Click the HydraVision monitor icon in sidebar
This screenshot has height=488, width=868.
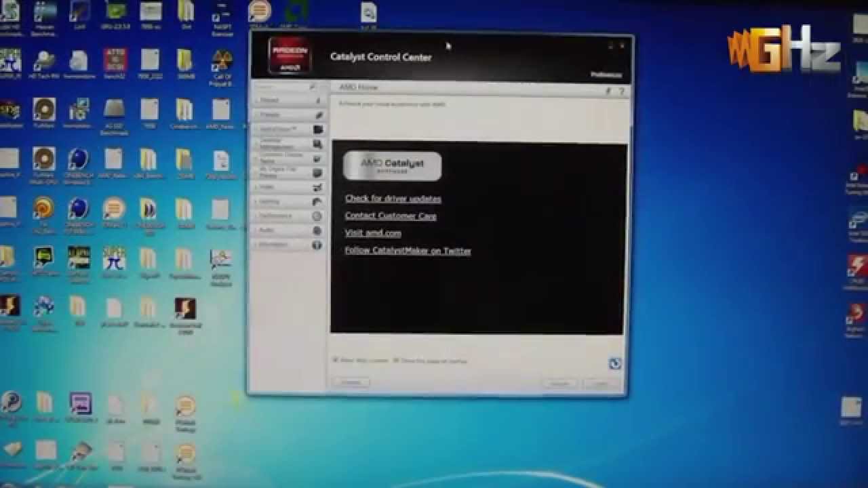[x=317, y=129]
